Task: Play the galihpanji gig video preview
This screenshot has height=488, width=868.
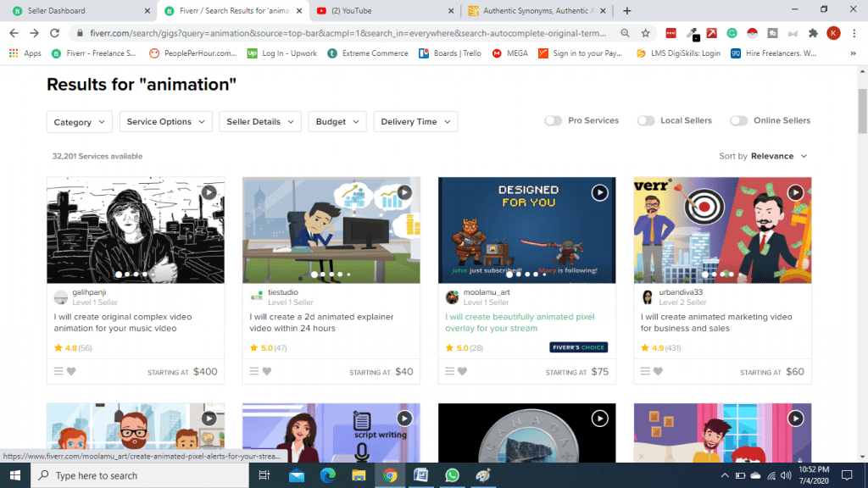Action: tap(209, 192)
